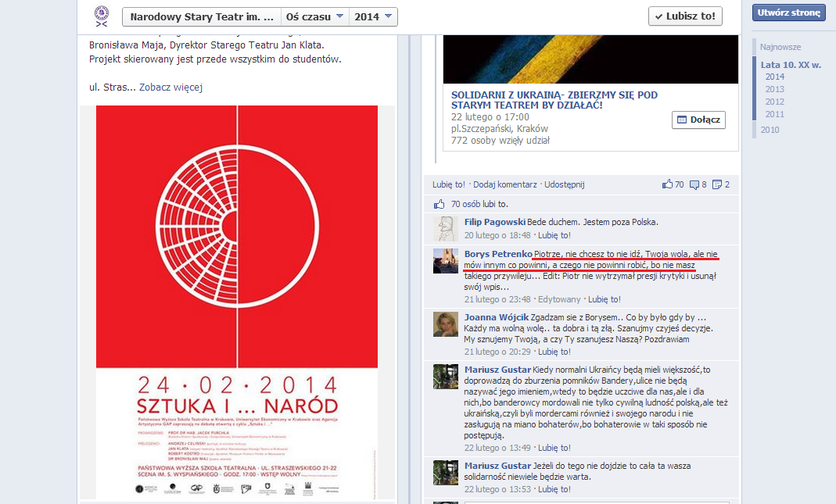
Task: Open the Solidarni z Ukrainą event title link
Action: (554, 100)
